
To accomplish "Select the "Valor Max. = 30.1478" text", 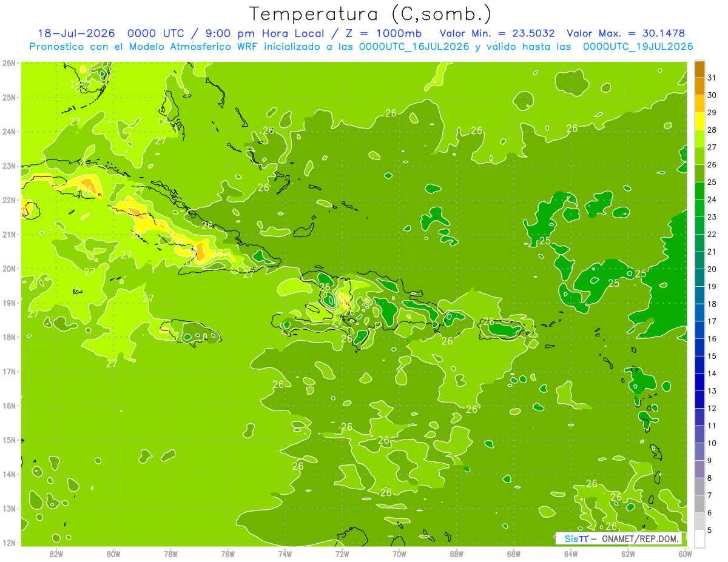I will [x=625, y=33].
